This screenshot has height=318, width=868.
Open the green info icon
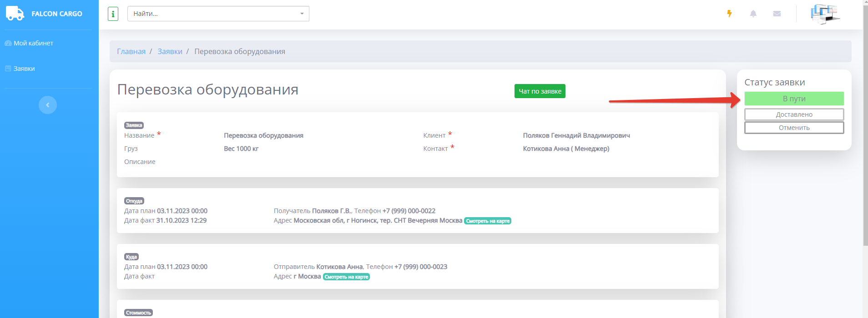(113, 14)
